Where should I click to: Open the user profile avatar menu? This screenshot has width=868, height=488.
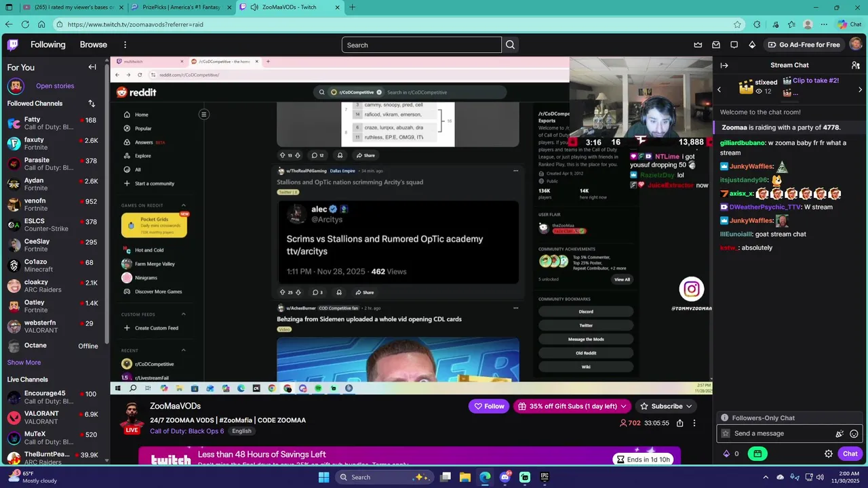856,45
